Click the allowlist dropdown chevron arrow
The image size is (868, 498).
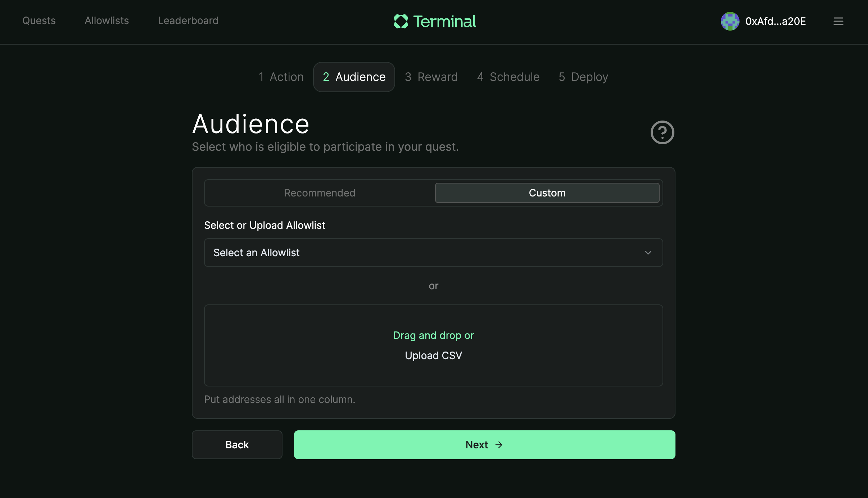point(648,253)
